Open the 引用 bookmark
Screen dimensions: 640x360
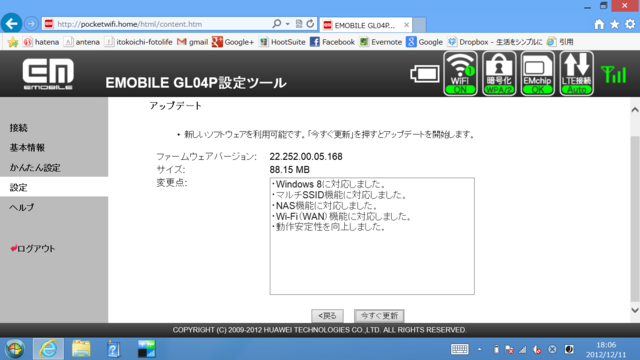coord(560,42)
